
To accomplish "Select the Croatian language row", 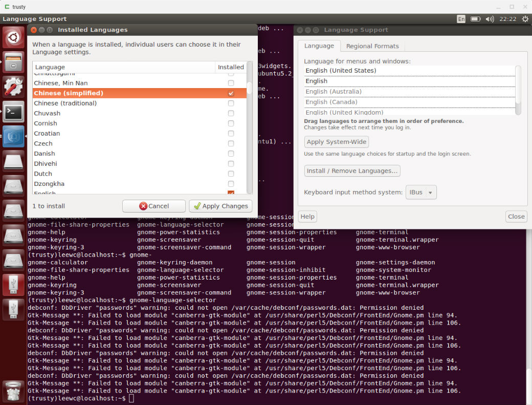I will (x=140, y=134).
